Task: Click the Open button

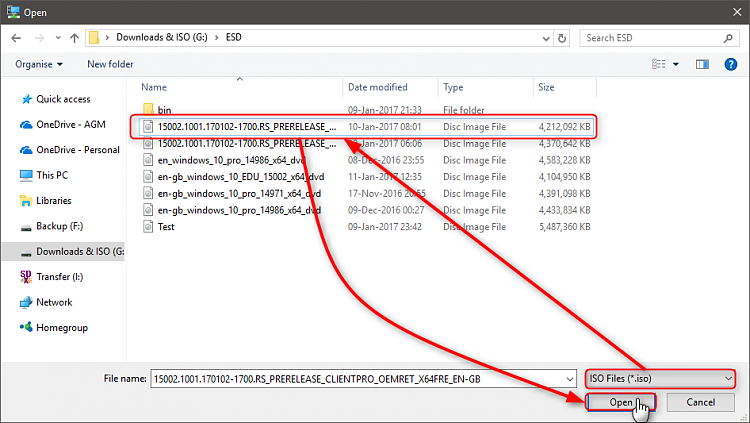Action: pos(620,402)
